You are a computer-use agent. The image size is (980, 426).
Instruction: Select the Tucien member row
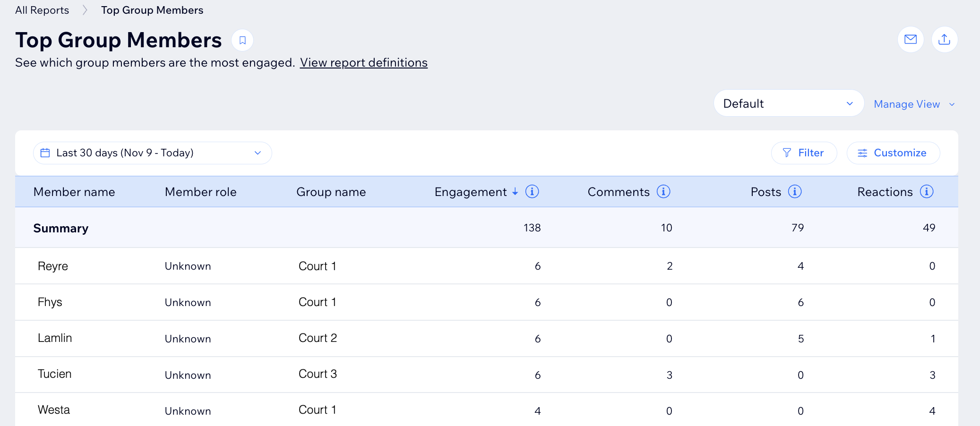point(55,374)
